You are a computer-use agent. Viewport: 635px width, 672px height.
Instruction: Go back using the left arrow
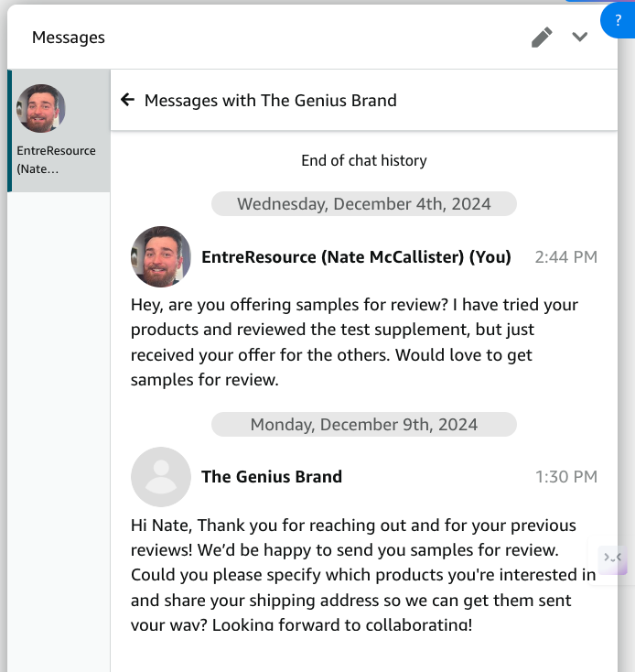(x=127, y=100)
